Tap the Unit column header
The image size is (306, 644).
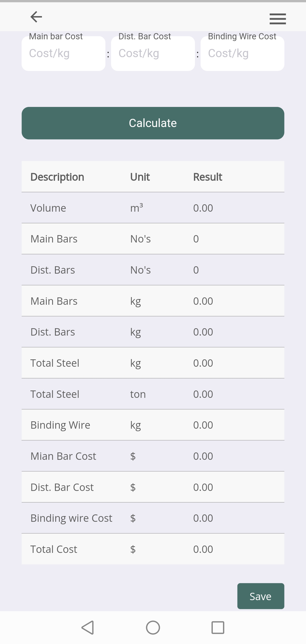(140, 177)
